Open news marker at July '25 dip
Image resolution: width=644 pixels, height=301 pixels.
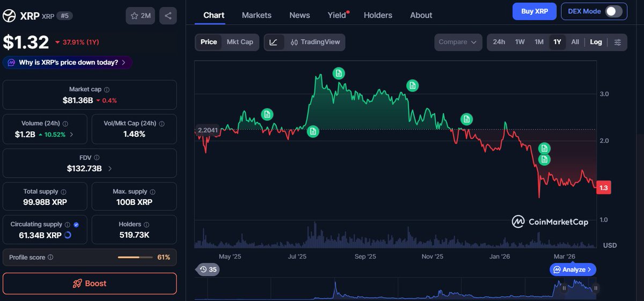(x=313, y=131)
